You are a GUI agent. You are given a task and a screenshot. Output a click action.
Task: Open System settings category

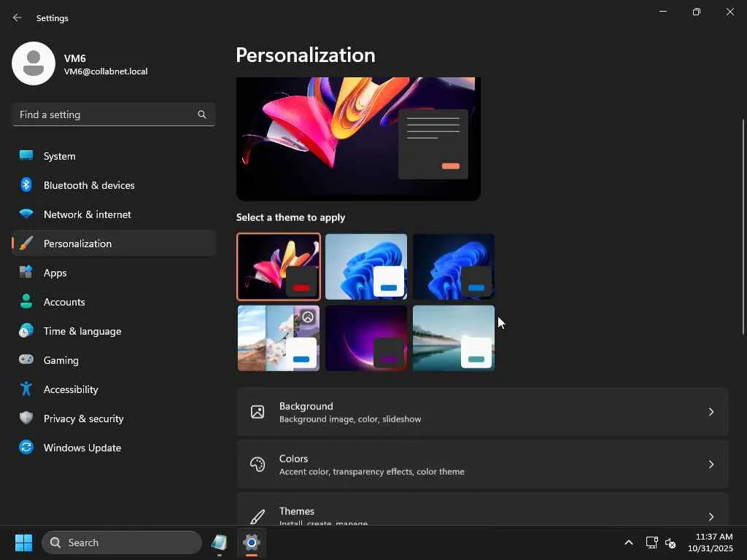(113, 156)
